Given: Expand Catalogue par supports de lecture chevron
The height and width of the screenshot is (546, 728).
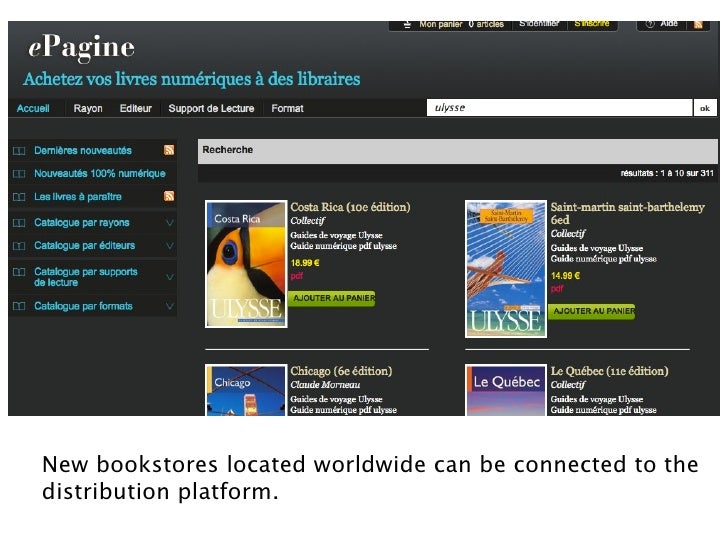Looking at the screenshot, I should (170, 276).
